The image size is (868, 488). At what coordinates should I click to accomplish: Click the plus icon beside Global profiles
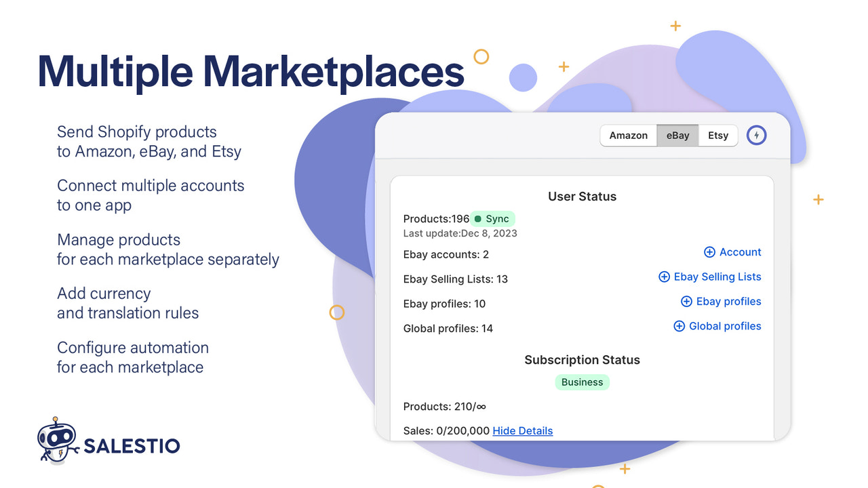click(679, 326)
